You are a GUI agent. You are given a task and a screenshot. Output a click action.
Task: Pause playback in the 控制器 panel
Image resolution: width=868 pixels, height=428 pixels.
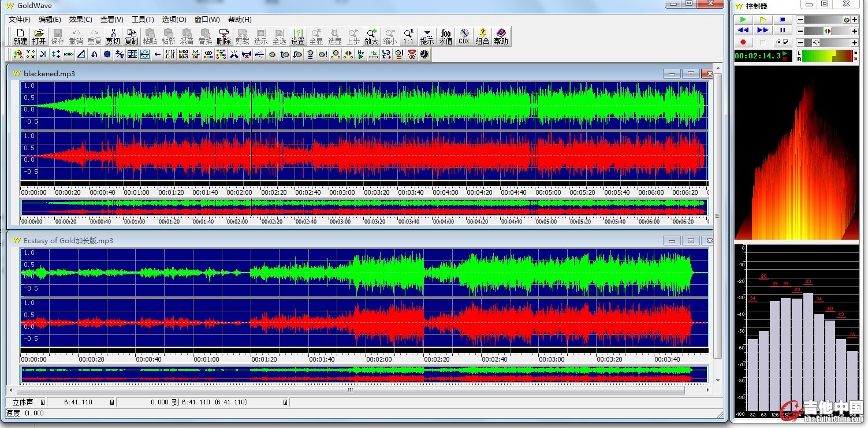(783, 30)
